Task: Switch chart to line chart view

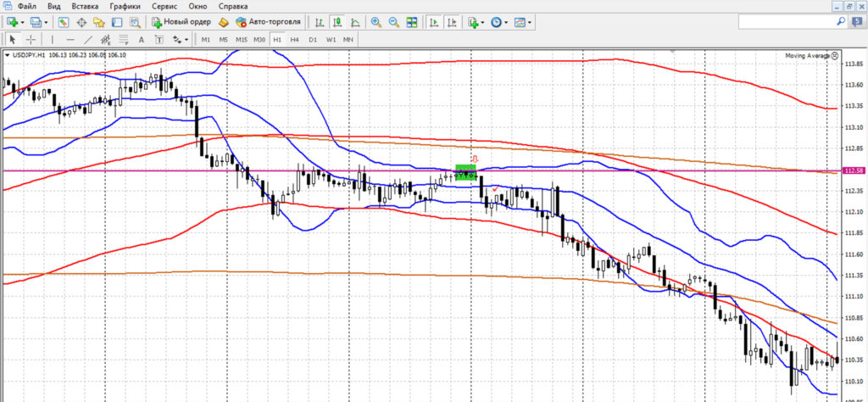Action: 355,22
